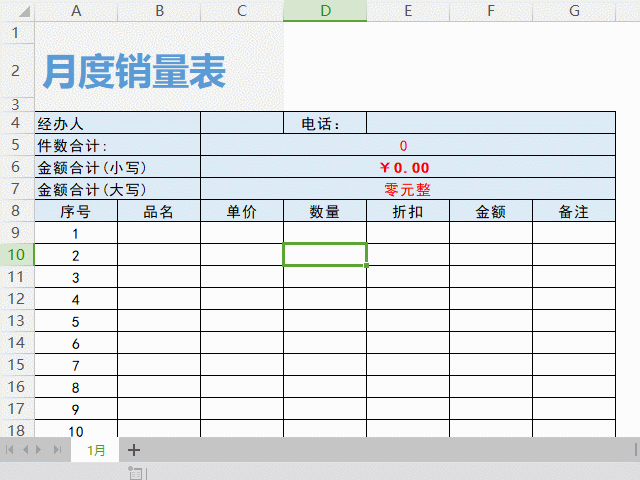
Task: Select all cells using corner triangle
Action: (24, 11)
